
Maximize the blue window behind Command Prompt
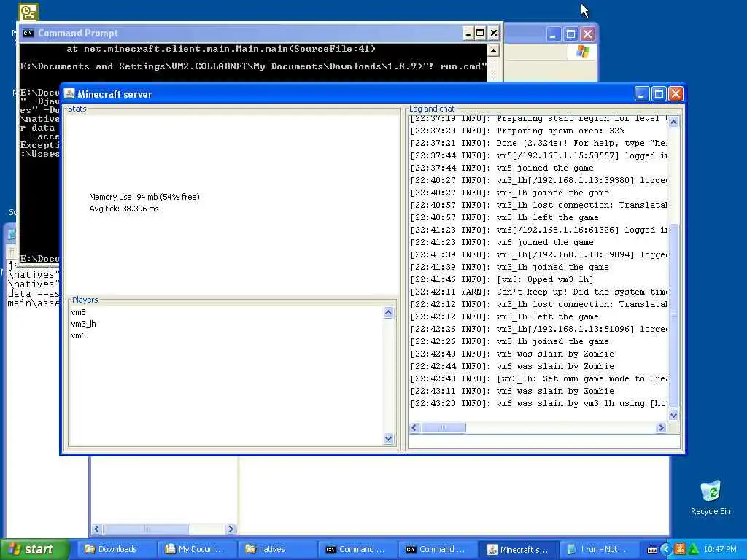570,34
